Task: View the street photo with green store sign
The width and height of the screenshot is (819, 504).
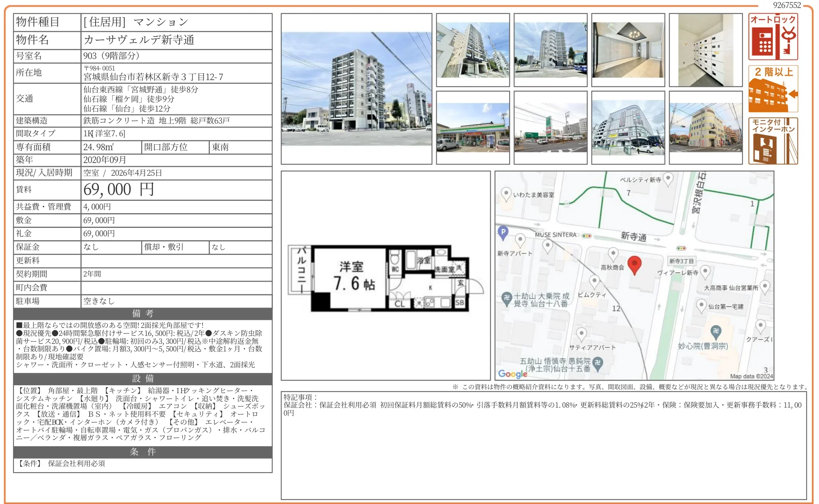Action: 551,127
